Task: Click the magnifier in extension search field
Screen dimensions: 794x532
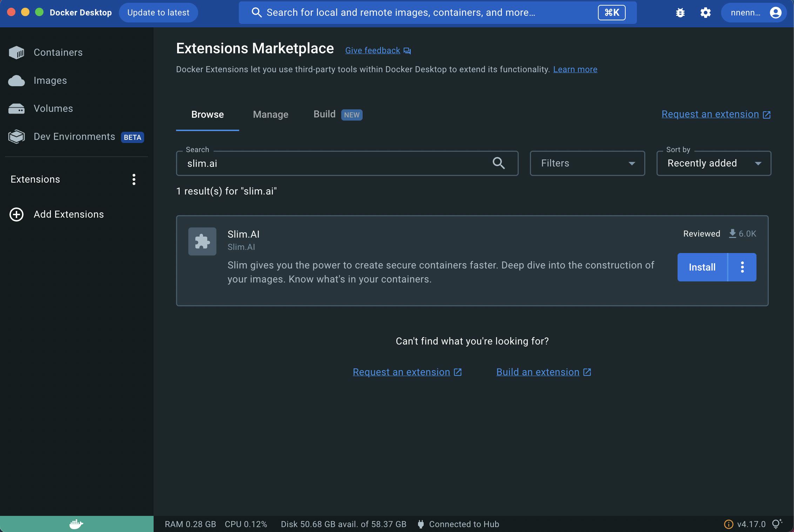Action: click(498, 163)
